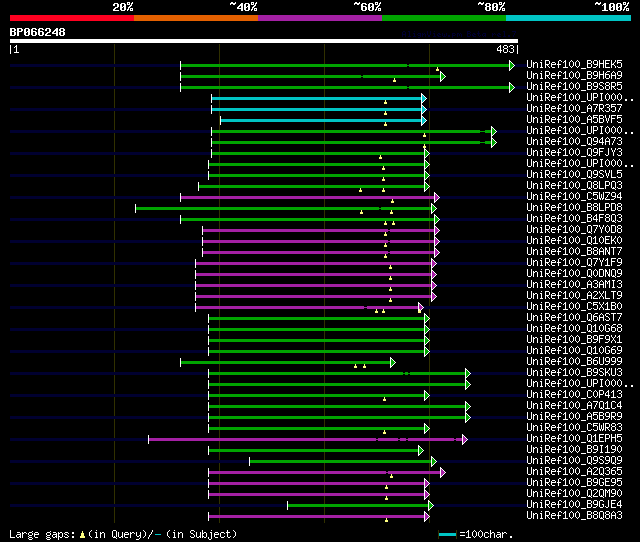The width and height of the screenshot is (640, 542).
Task: Select the UniRef100_Q10G68 label
Action: point(574,329)
